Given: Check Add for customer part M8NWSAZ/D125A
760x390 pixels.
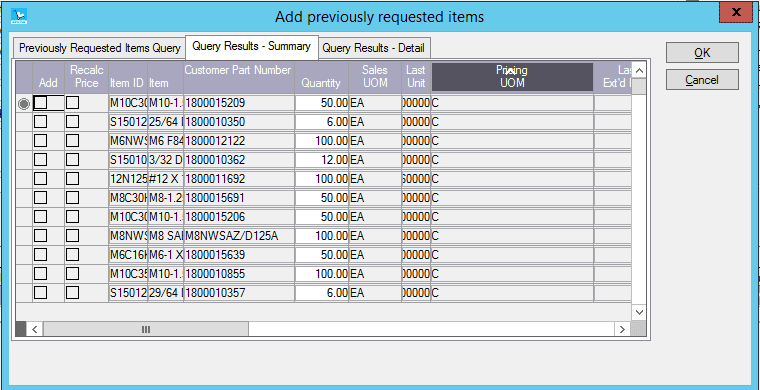Looking at the screenshot, I should coord(41,236).
